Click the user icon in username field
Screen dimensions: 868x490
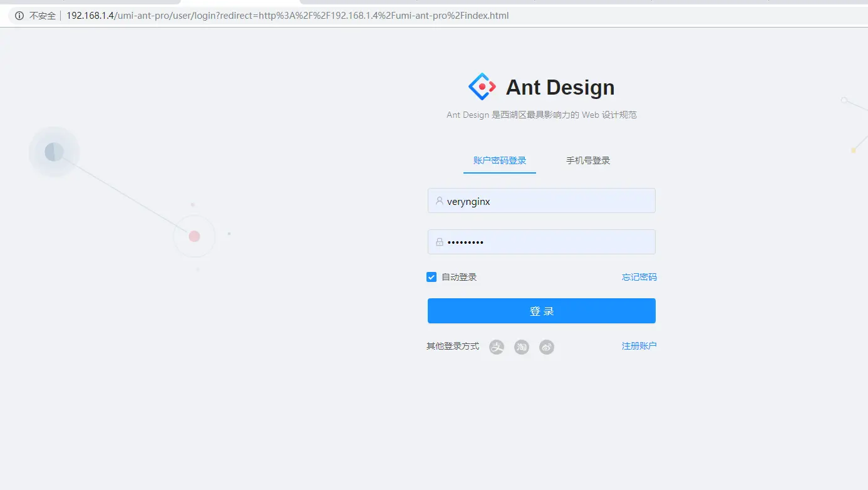point(440,201)
